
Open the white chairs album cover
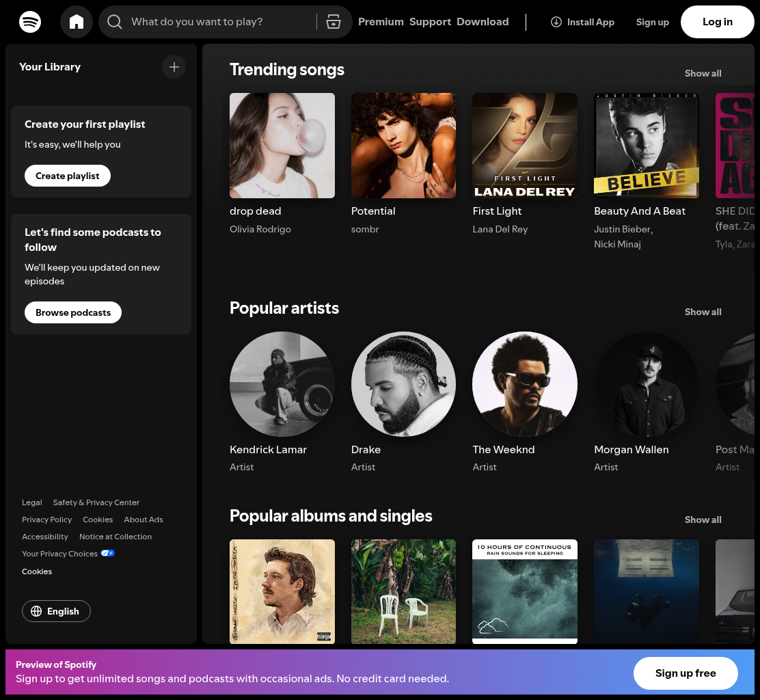pyautogui.click(x=403, y=591)
